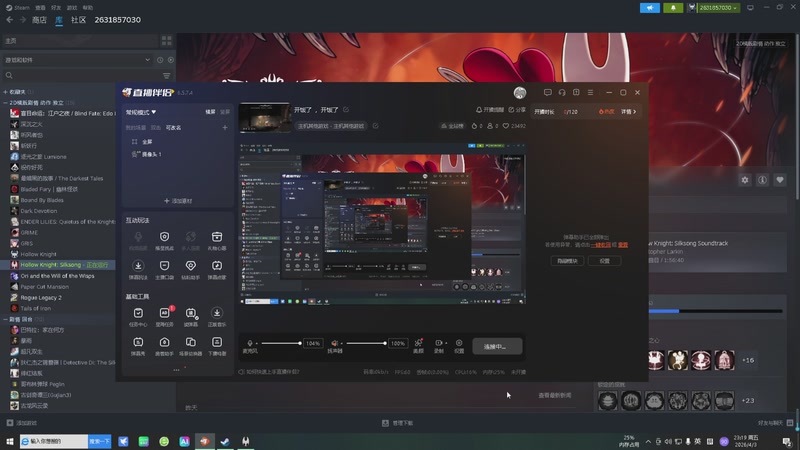Open 常规模式 mode dropdown

point(141,112)
